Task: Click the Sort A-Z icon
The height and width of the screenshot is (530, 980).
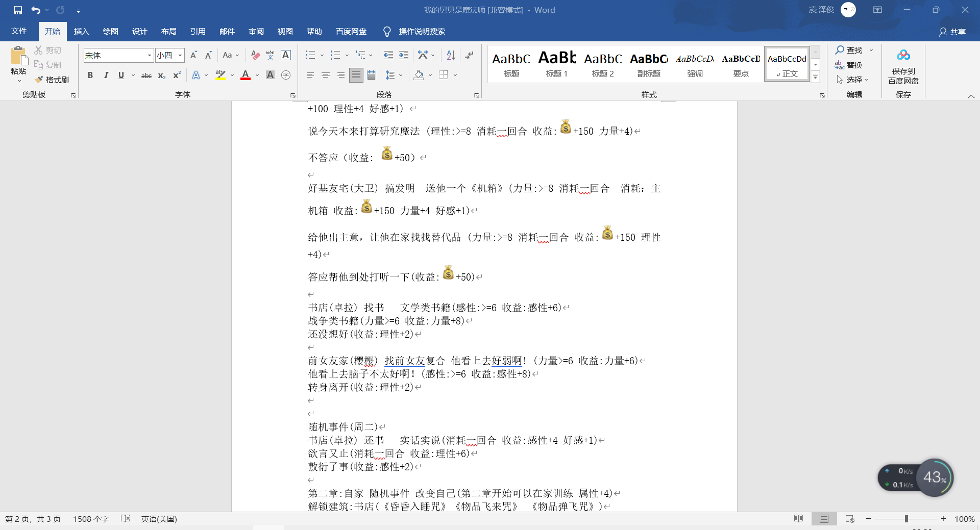Action: point(451,55)
